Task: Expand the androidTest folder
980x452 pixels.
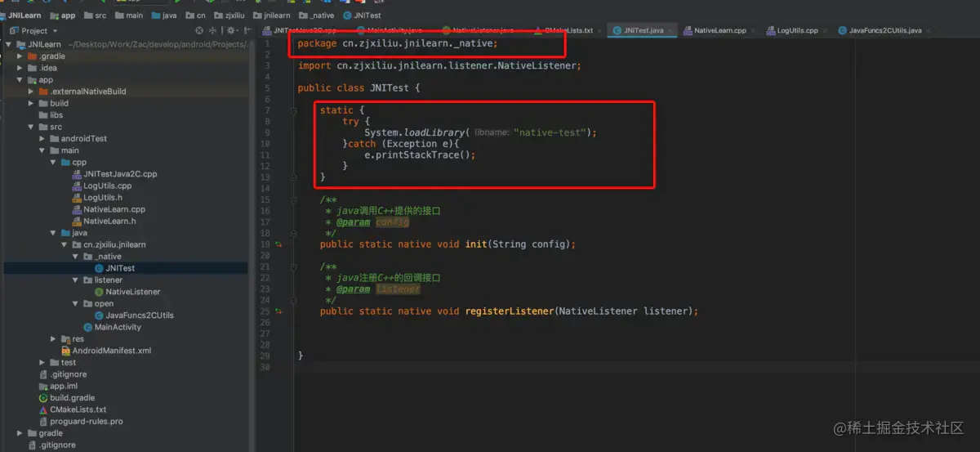Action: [x=42, y=139]
